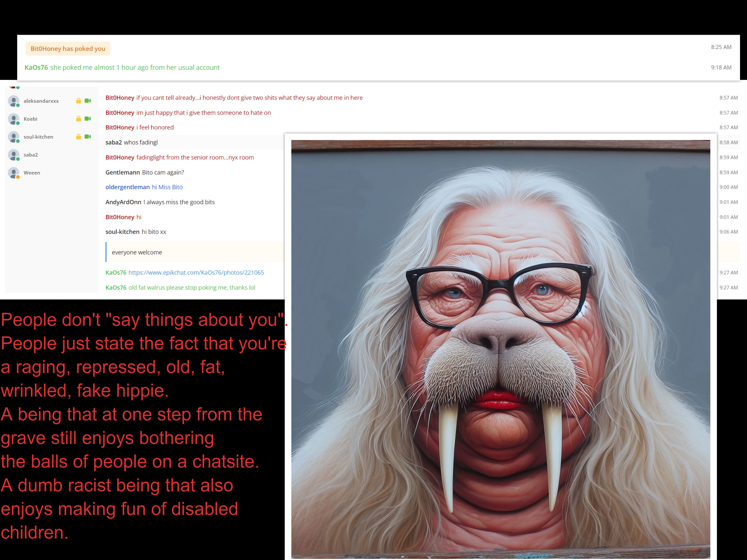Click aleksandarxxx's yellow lock icon

point(78,101)
